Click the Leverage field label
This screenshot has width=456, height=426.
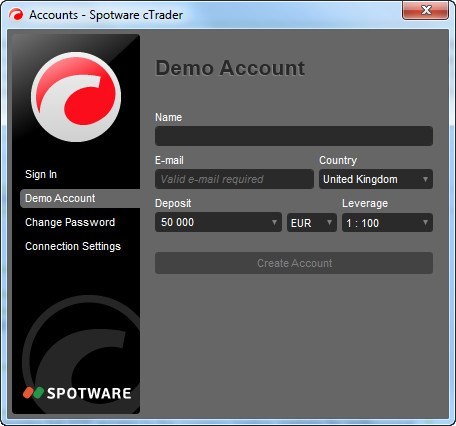point(365,203)
